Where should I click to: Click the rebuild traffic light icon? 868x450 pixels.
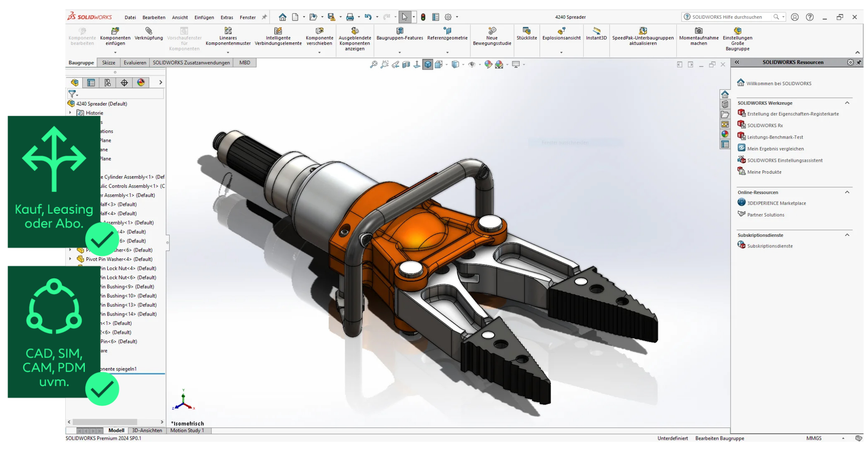click(x=423, y=17)
